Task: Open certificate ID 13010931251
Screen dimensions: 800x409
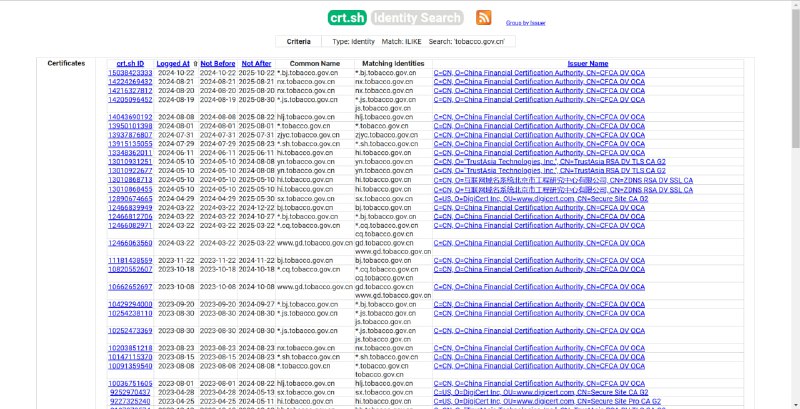Action: click(x=130, y=160)
